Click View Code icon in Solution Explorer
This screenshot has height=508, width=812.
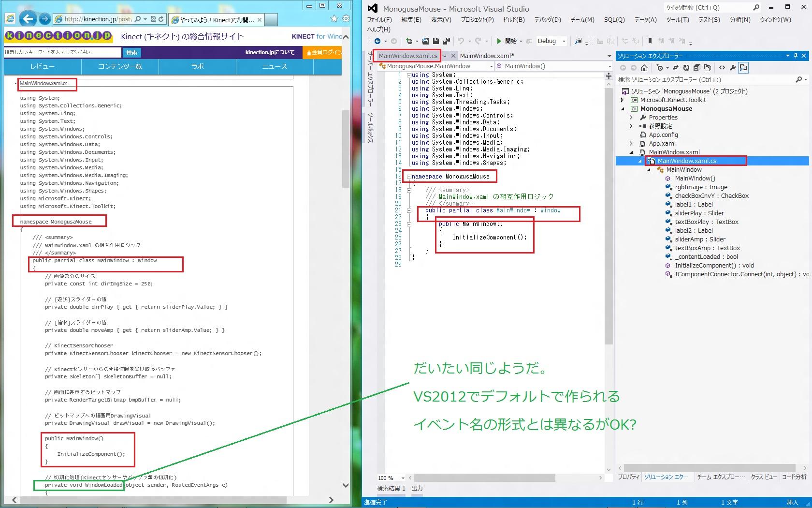coord(722,68)
